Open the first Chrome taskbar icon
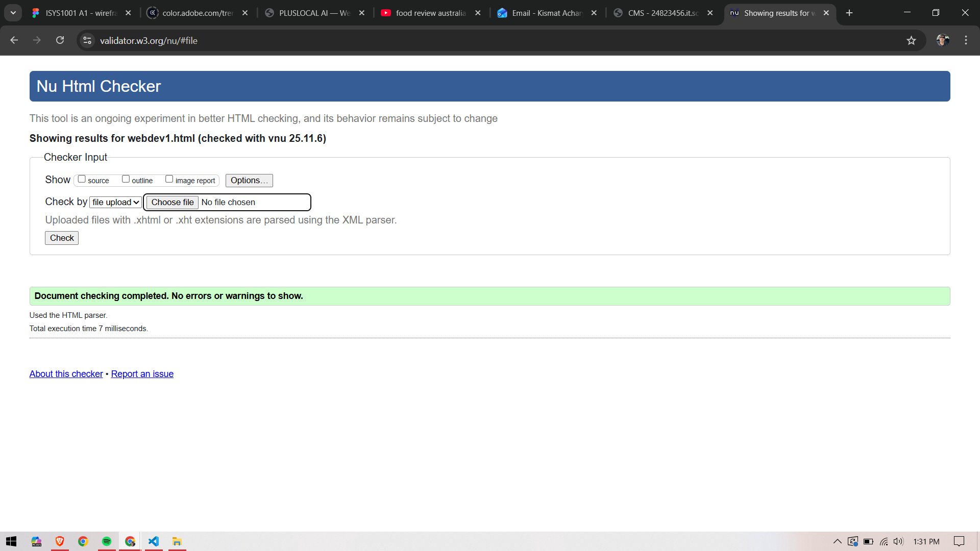The height and width of the screenshot is (551, 980). 83,541
